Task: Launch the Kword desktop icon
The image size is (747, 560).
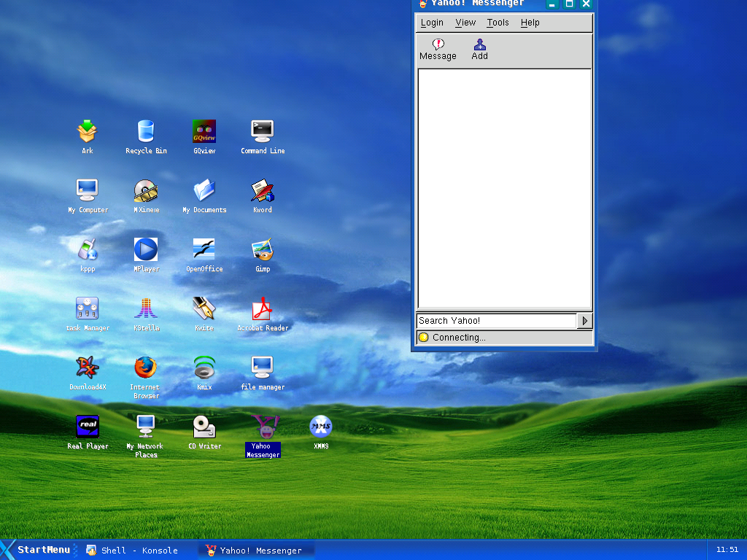Action: pos(263,190)
